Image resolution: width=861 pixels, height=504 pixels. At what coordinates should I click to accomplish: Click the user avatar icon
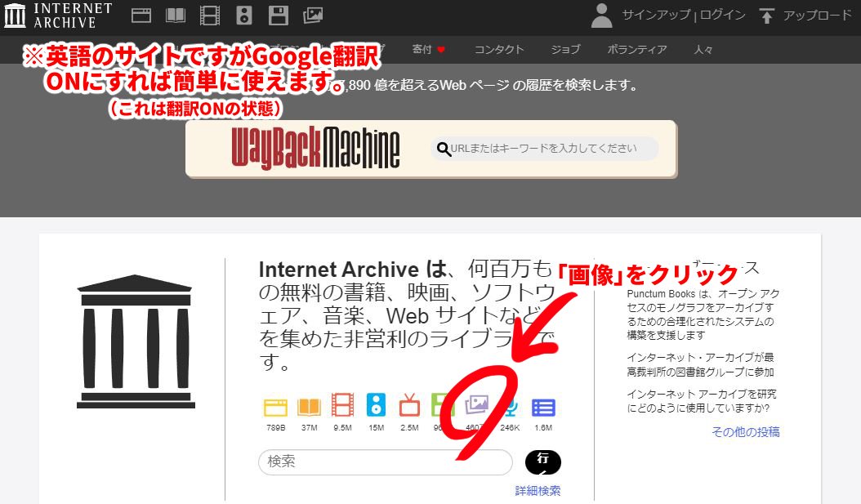click(602, 16)
